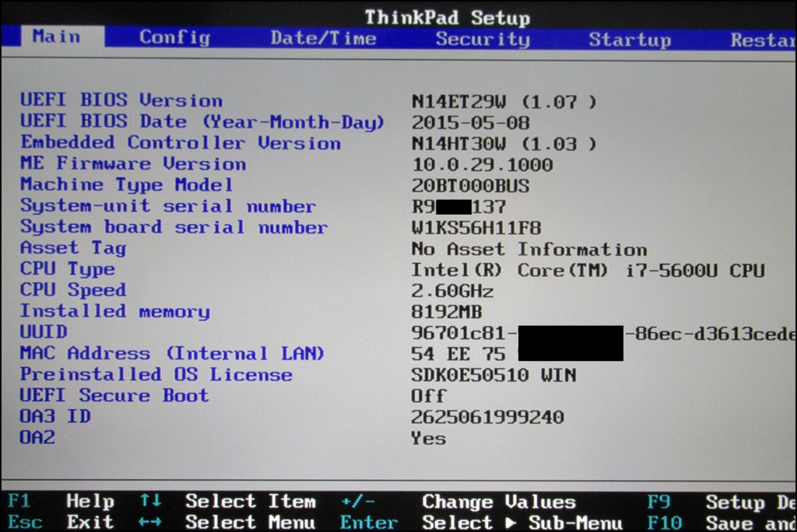Image resolution: width=797 pixels, height=532 pixels.
Task: Open the Config tab
Action: (x=174, y=37)
